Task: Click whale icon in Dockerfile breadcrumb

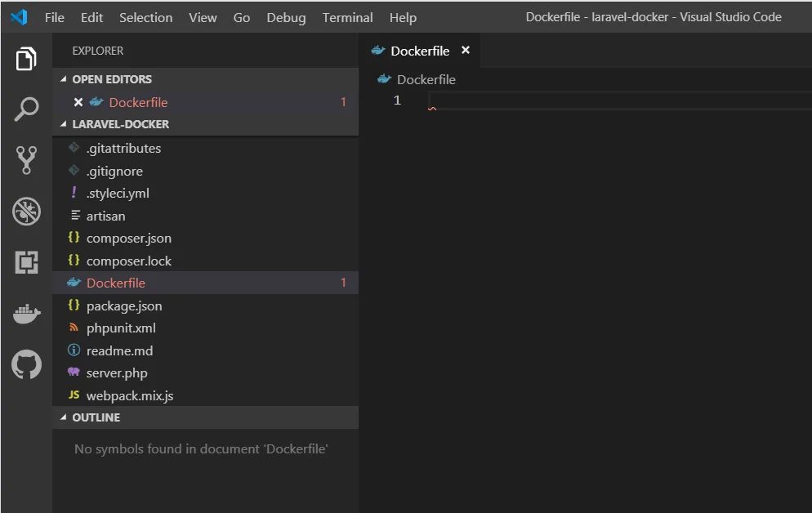Action: (x=384, y=79)
